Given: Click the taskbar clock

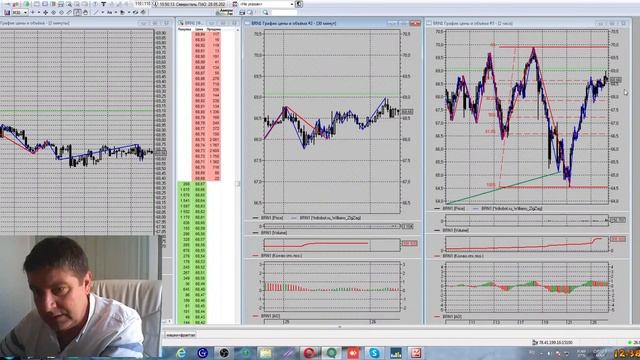Looking at the screenshot, I should 626,353.
